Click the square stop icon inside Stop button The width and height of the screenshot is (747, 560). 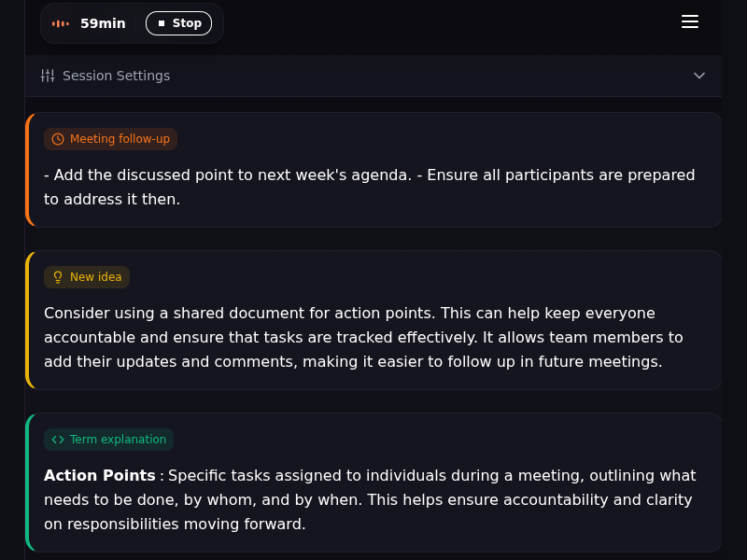[x=162, y=22]
